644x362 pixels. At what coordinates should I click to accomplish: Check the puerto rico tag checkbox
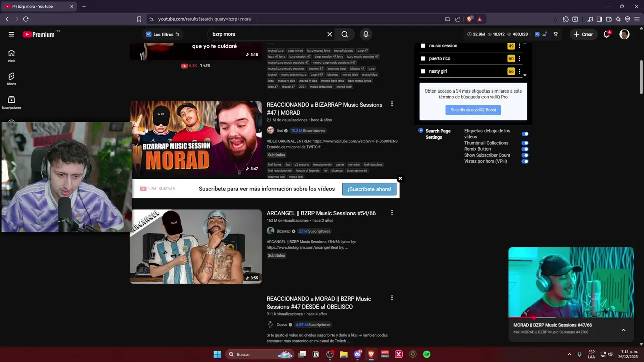423,59
